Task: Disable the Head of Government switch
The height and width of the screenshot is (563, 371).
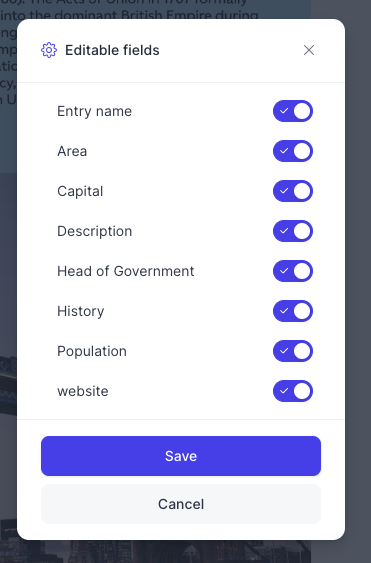Action: coord(293,271)
